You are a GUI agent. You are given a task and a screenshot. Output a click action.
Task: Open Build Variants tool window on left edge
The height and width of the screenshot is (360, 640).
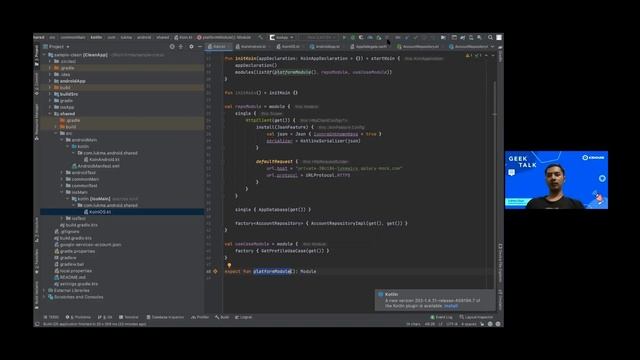36,296
